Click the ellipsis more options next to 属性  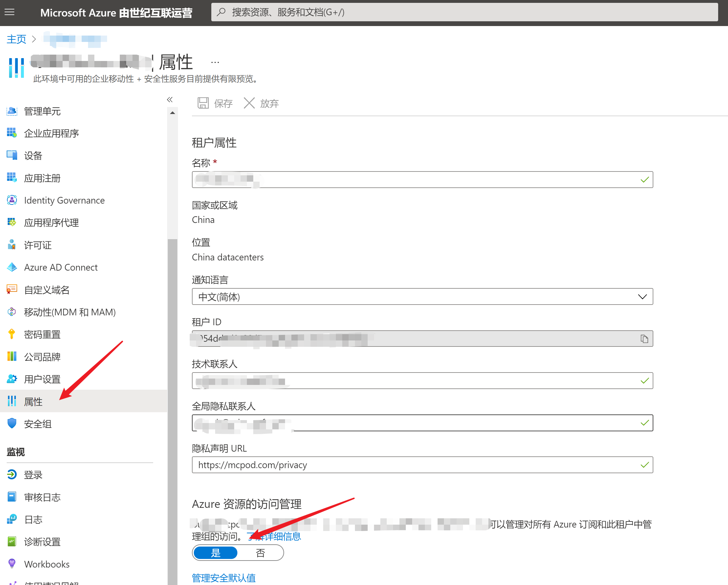click(215, 63)
